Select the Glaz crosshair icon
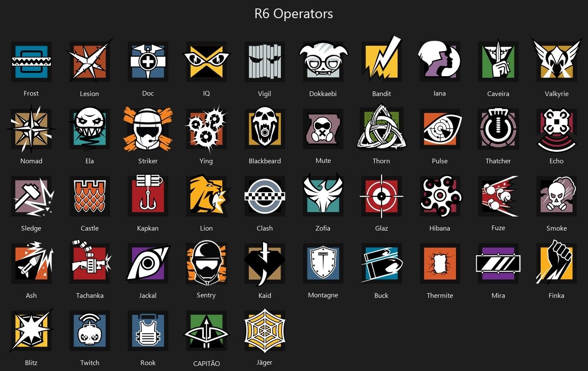Viewport: 588px width, 371px height. 382,196
